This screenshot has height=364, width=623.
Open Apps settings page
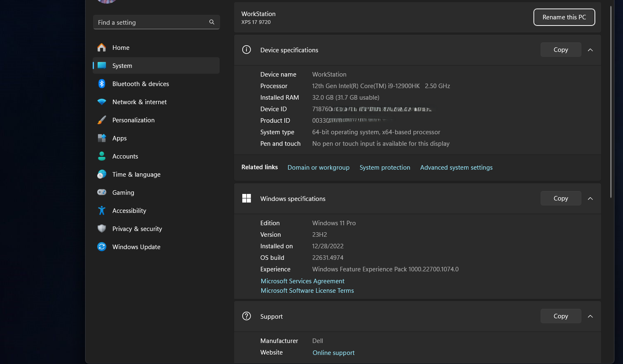(x=156, y=138)
